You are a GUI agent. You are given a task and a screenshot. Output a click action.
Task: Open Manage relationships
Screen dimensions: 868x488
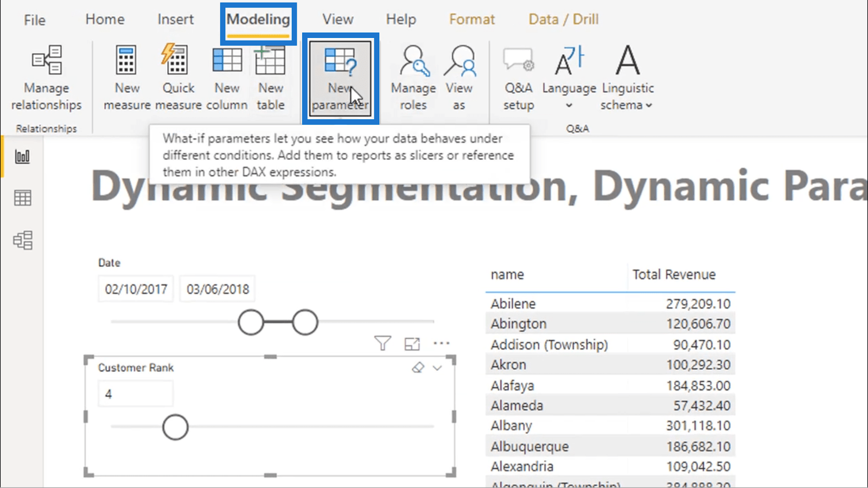tap(47, 79)
